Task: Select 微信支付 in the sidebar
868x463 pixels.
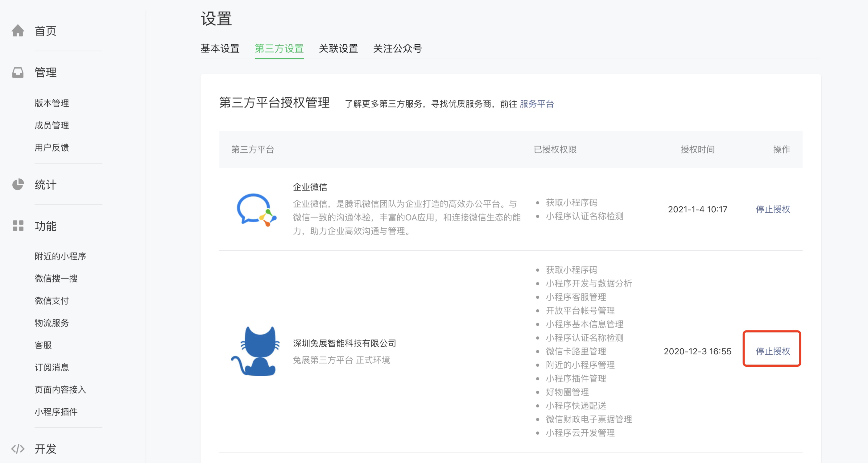Action: [x=52, y=301]
